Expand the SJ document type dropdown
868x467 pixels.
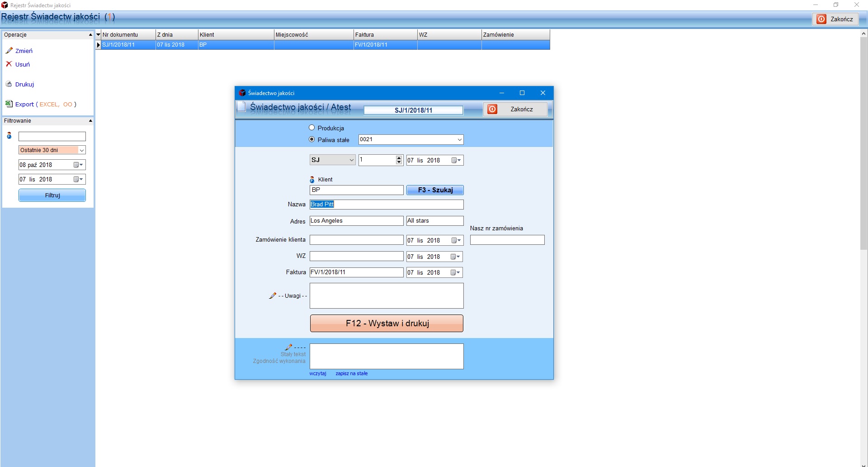click(351, 160)
